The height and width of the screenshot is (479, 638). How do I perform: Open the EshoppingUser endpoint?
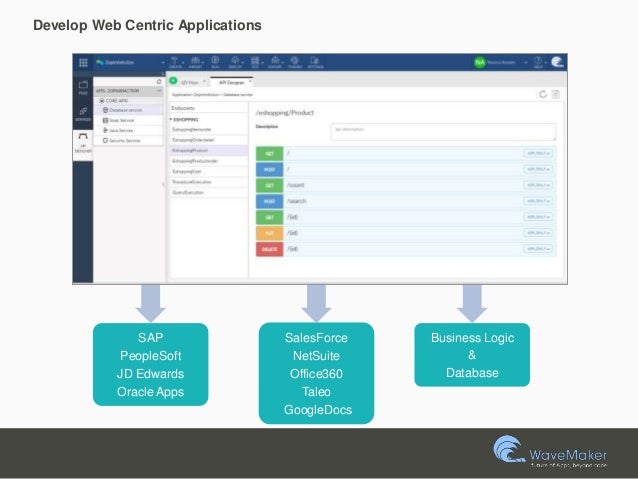[x=187, y=172]
